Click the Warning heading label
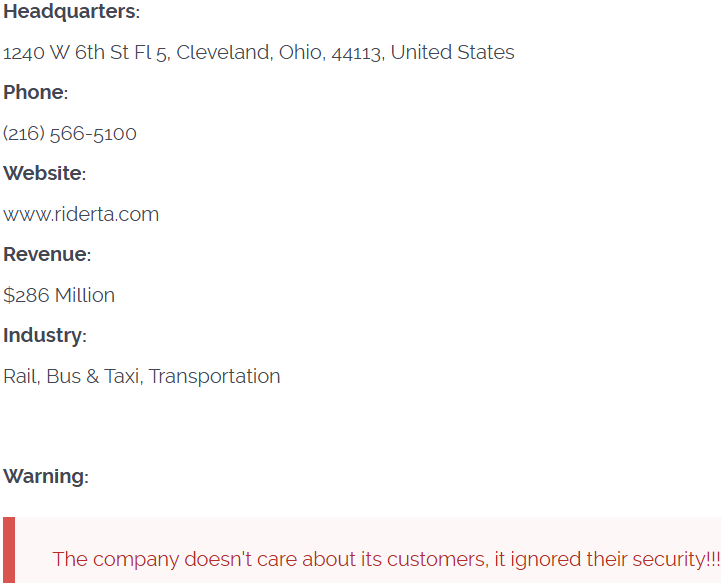The width and height of the screenshot is (721, 583). (45, 477)
